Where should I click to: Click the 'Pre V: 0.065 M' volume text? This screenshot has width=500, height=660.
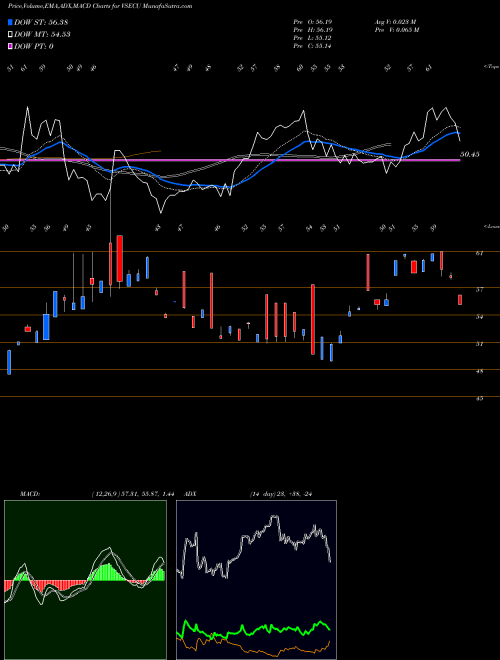coord(396,30)
